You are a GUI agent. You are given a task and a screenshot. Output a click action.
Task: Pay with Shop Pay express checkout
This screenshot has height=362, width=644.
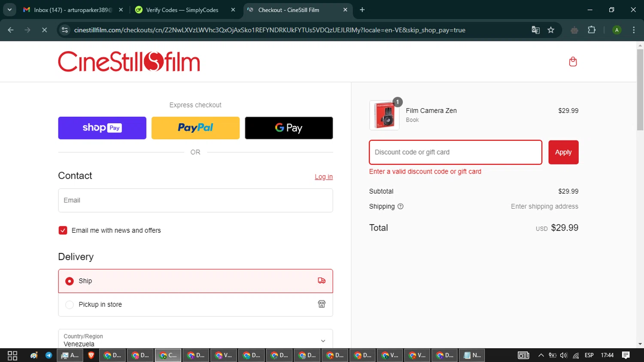102,128
